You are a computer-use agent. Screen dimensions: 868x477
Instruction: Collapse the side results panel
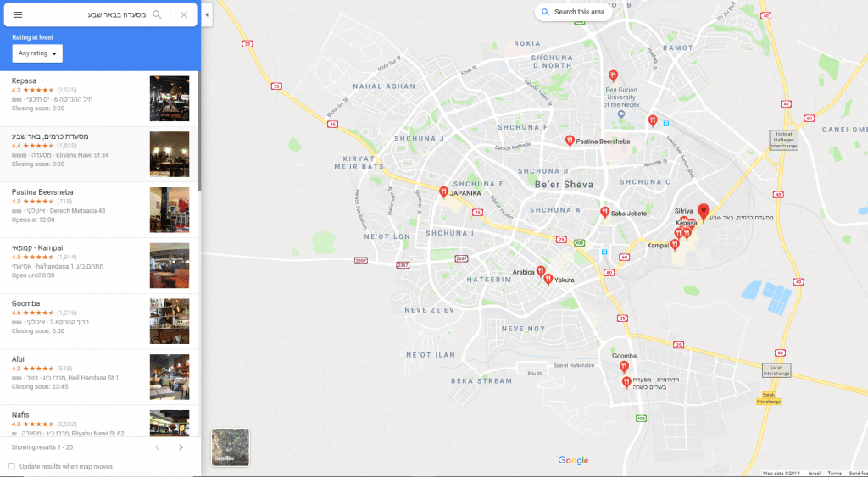[x=208, y=15]
